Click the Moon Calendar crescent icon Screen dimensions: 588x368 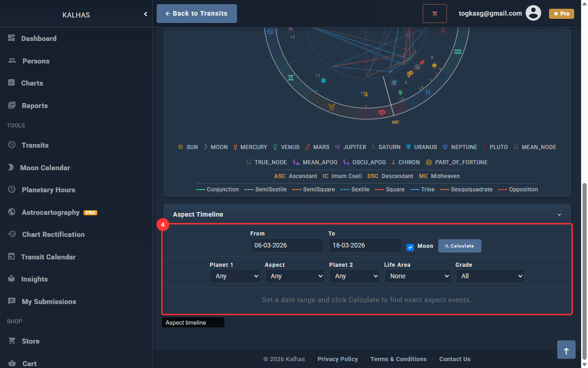[x=11, y=167]
